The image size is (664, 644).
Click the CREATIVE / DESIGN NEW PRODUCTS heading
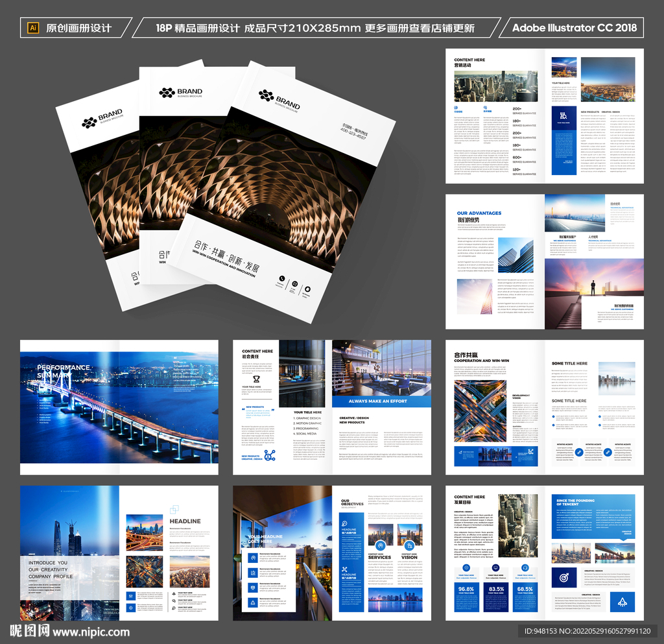[x=353, y=420]
